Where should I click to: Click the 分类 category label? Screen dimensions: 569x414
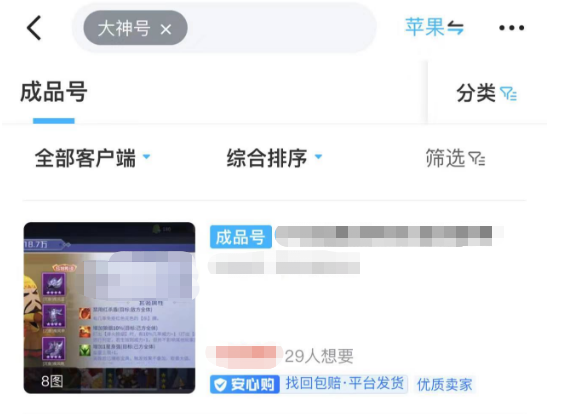(476, 93)
